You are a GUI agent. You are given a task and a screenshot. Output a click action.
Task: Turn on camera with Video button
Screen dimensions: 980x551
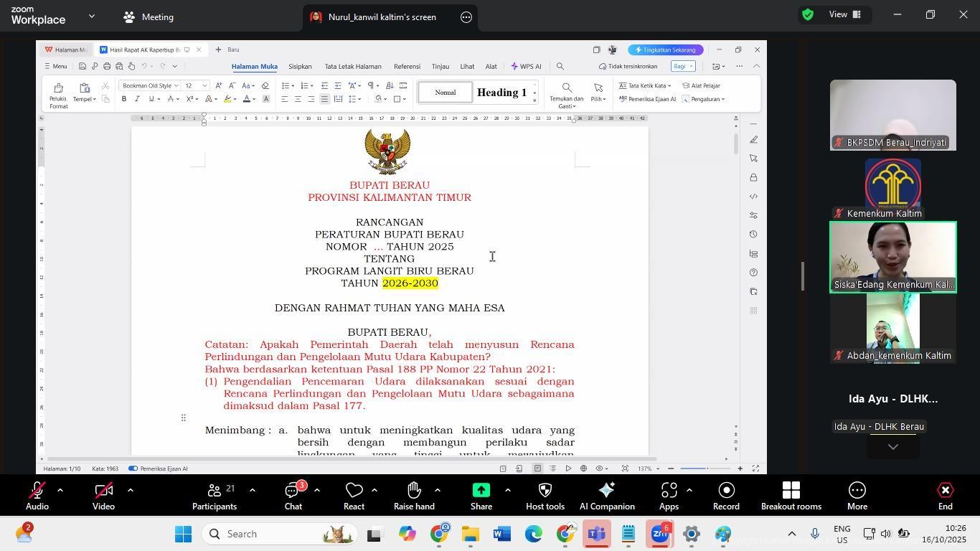click(103, 491)
